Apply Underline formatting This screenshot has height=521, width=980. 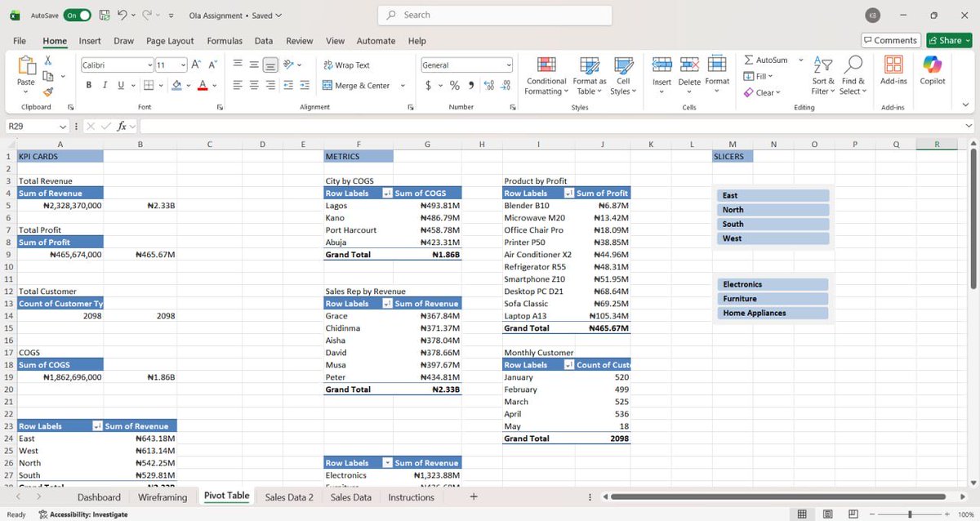pos(121,85)
